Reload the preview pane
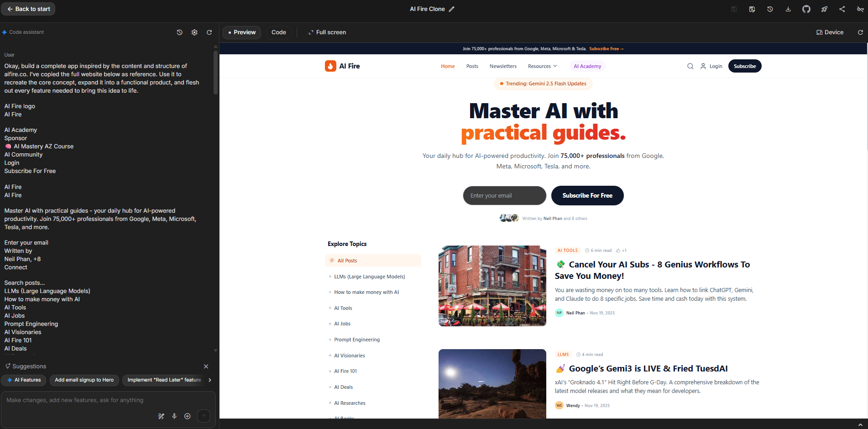 point(860,32)
